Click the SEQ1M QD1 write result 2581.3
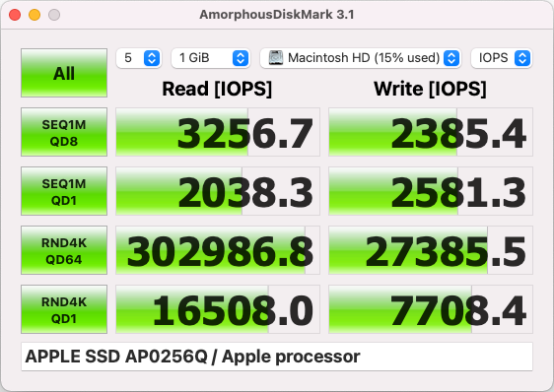The image size is (554, 392). click(x=431, y=191)
